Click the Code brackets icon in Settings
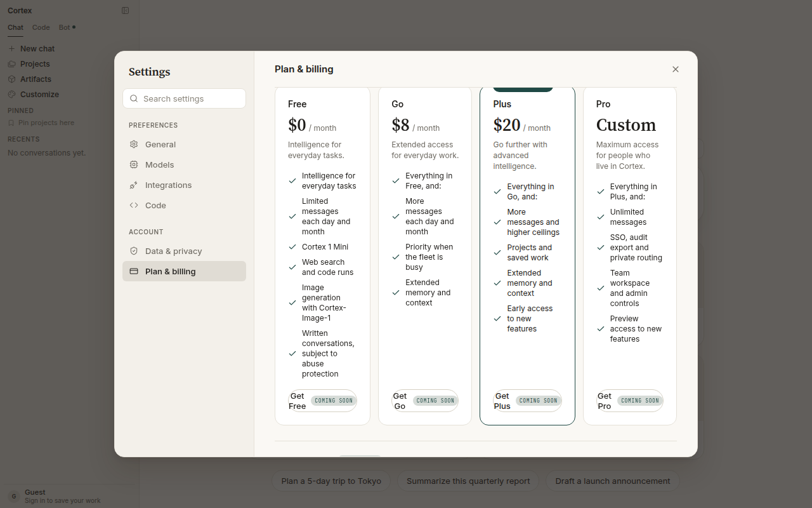812x508 pixels. tap(134, 205)
